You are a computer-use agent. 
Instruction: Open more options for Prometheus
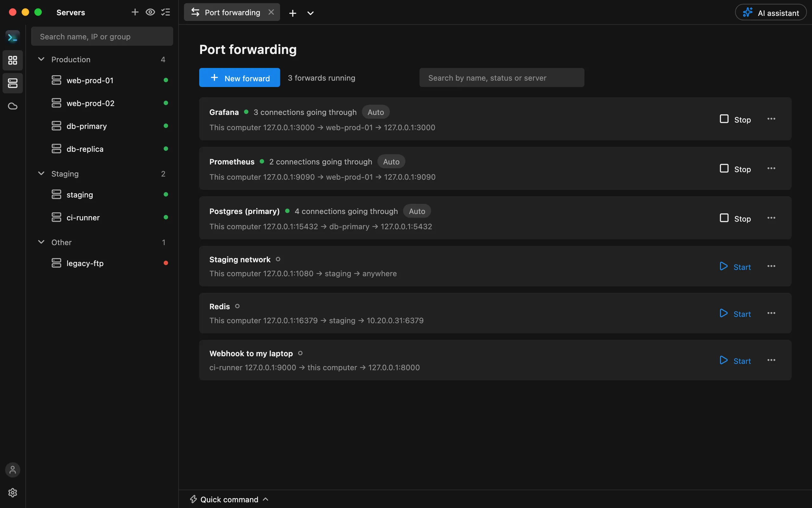(771, 168)
